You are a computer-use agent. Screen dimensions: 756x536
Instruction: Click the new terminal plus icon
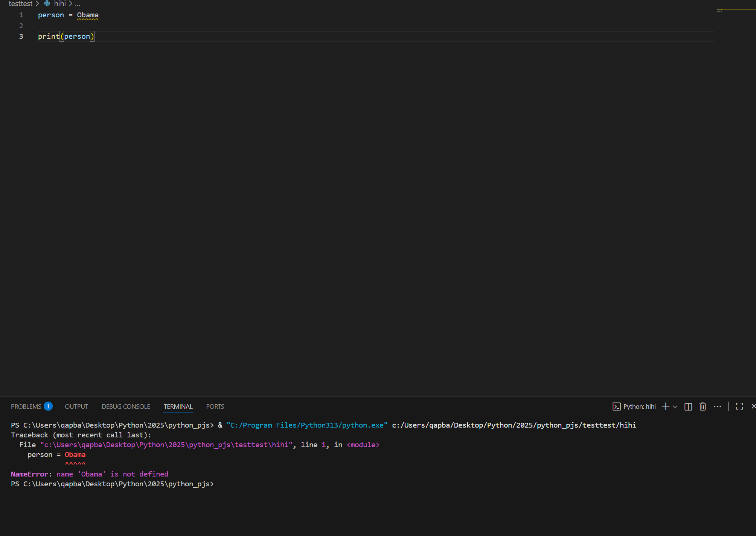(x=666, y=407)
